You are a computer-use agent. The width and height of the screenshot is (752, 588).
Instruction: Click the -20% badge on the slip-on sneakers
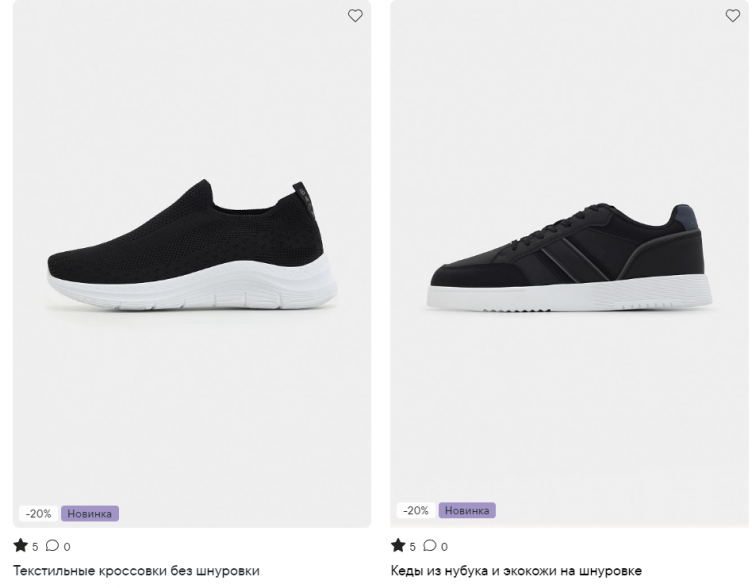(x=38, y=514)
